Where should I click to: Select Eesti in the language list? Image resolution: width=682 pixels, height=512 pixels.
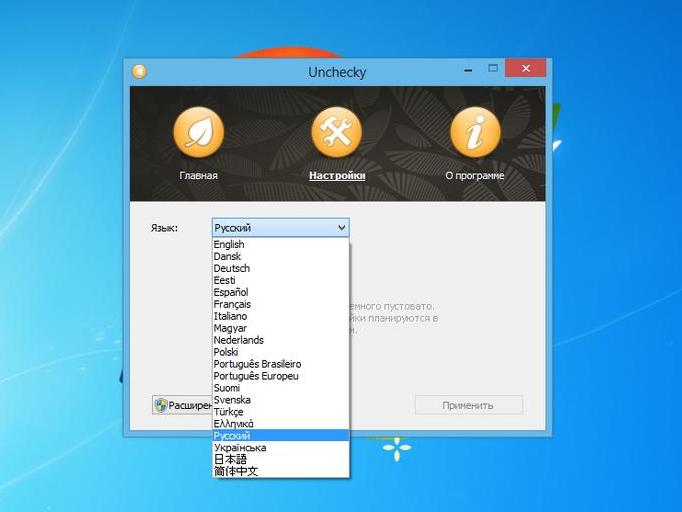coord(281,280)
